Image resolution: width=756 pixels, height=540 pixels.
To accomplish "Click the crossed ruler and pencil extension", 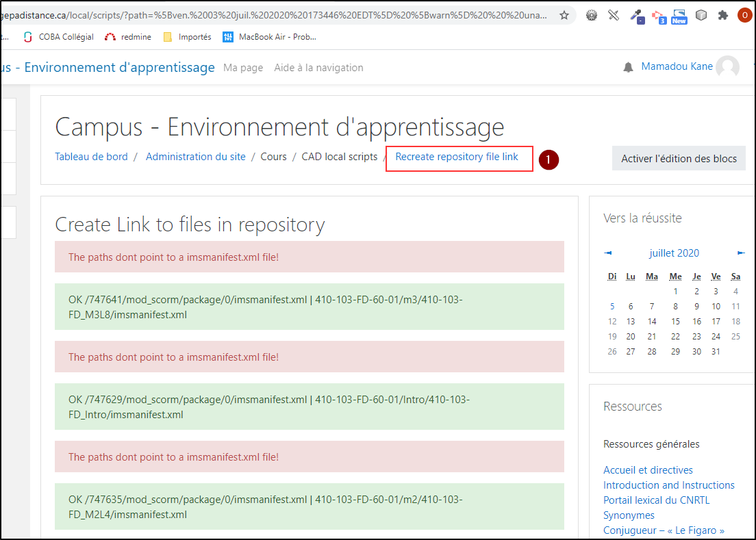I will (x=614, y=15).
